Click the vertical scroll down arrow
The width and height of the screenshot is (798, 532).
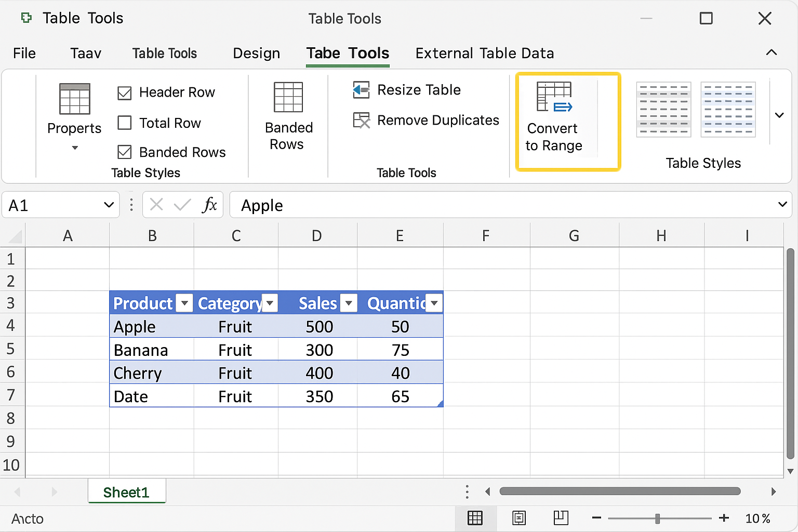tap(790, 472)
